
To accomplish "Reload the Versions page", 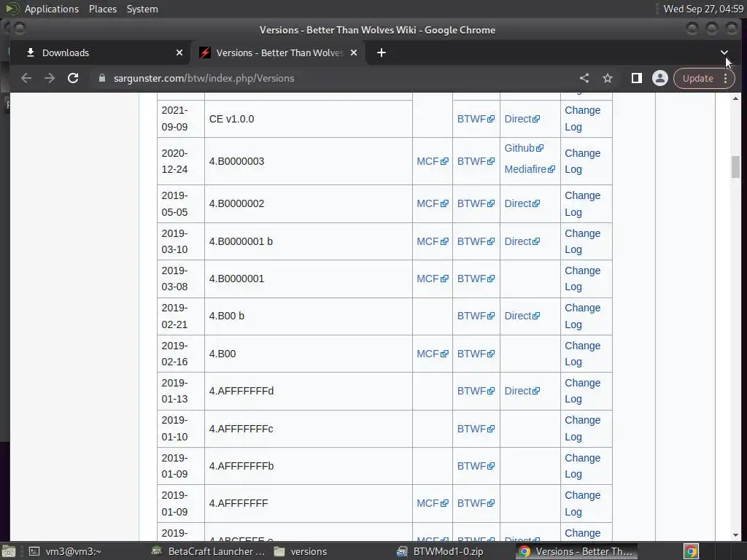I will (73, 78).
